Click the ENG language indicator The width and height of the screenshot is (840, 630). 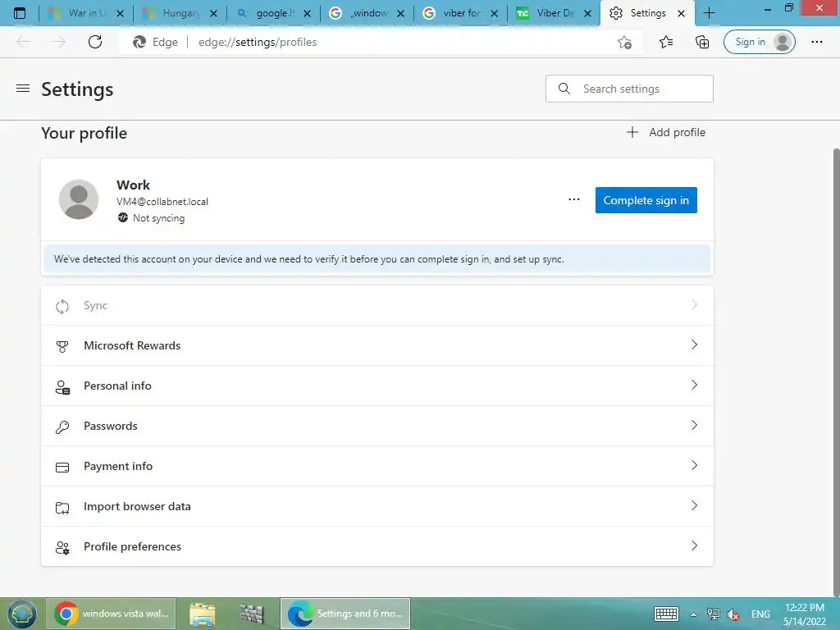pyautogui.click(x=760, y=614)
